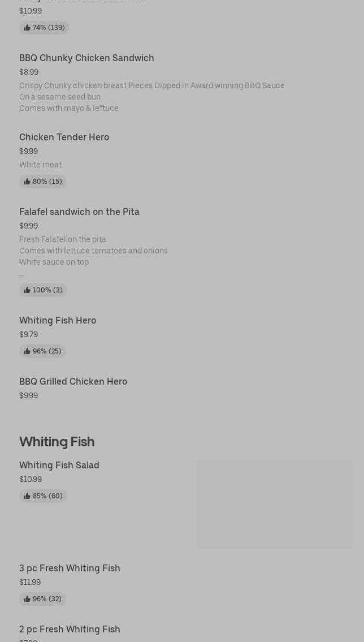Click the $9.79 price under Whiting Fish Hero
Viewport: 364px width, 642px height.
28,334
